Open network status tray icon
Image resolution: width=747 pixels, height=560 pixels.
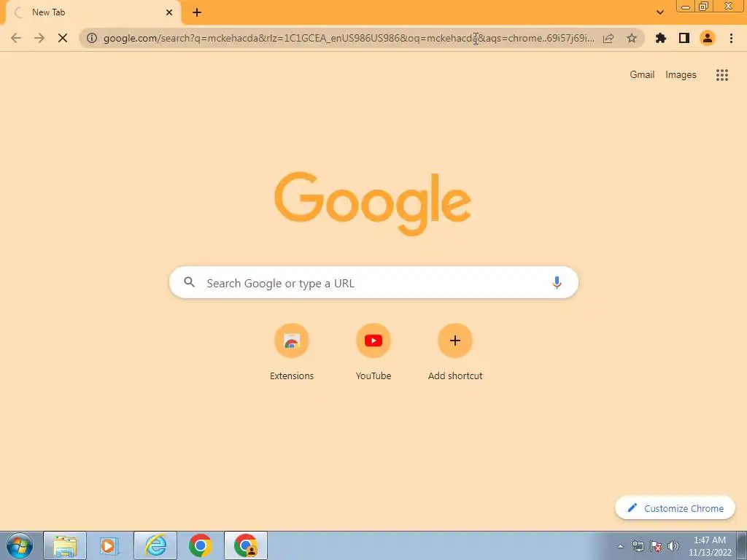pyautogui.click(x=638, y=546)
